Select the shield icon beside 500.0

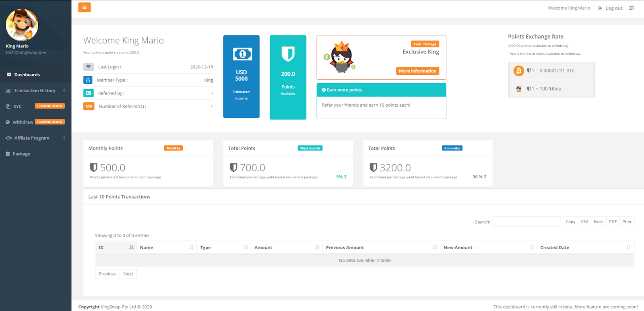(93, 167)
